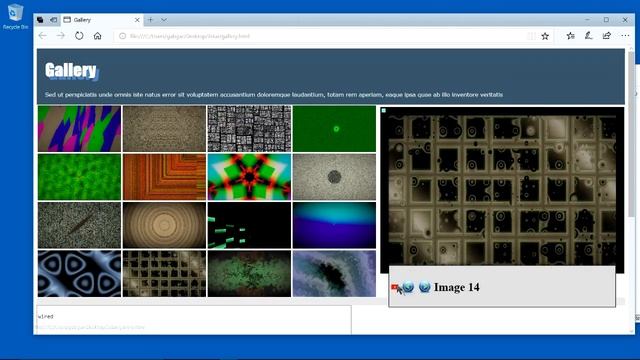This screenshot has width=640, height=360.
Task: Click the 'wired' text in log box
Action: (45, 316)
